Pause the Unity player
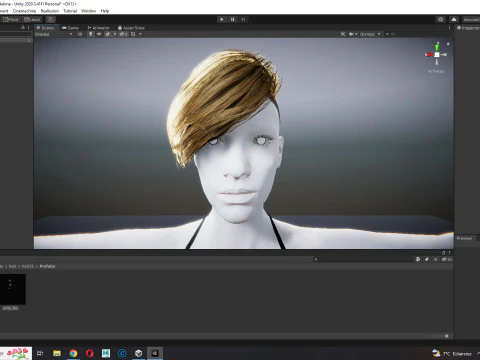This screenshot has height=360, width=480. click(233, 19)
